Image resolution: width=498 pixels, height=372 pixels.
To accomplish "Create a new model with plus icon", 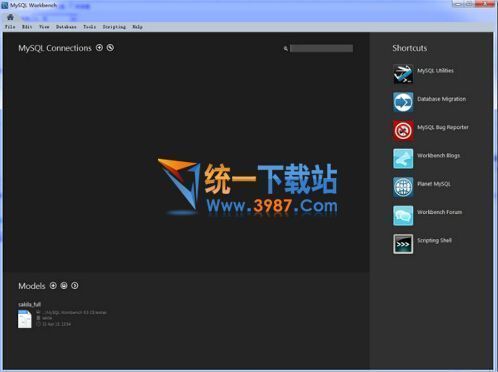I will point(53,286).
